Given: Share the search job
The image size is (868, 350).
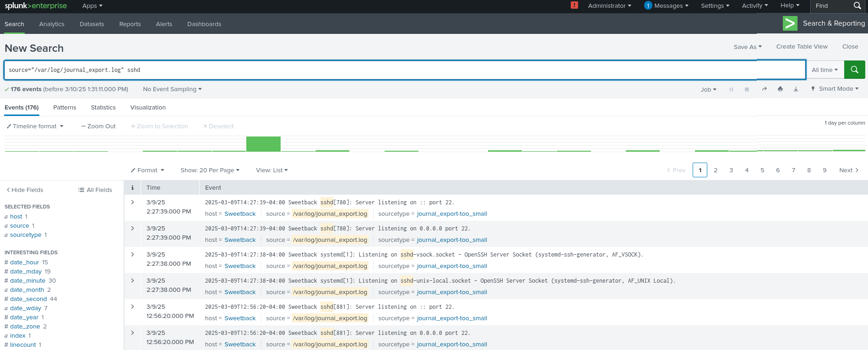Looking at the screenshot, I should point(764,89).
